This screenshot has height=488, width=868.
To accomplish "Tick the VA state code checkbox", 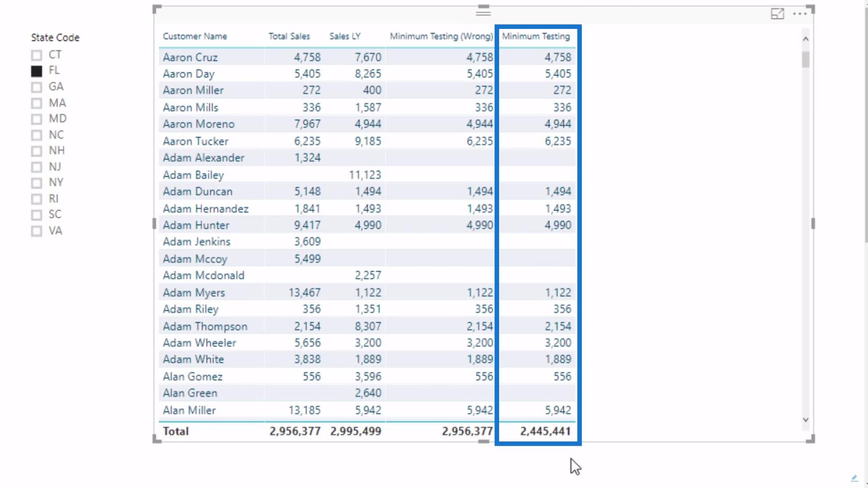I will (x=37, y=231).
